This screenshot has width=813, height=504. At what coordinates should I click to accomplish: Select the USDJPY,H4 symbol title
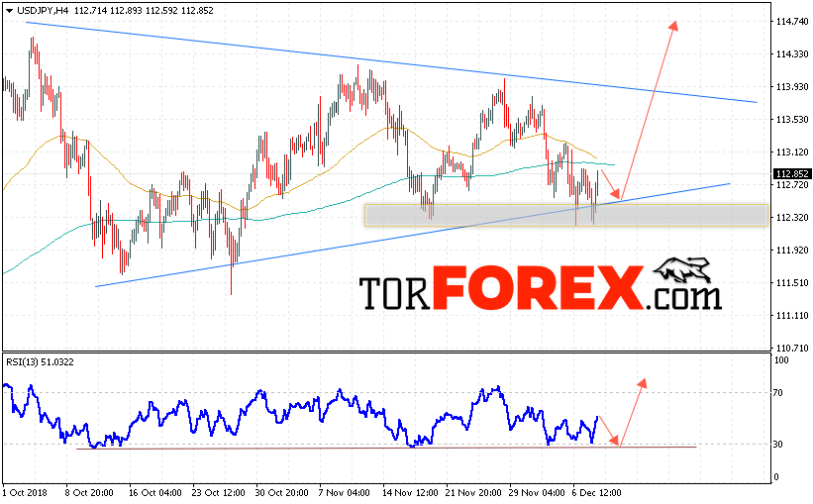[43, 10]
